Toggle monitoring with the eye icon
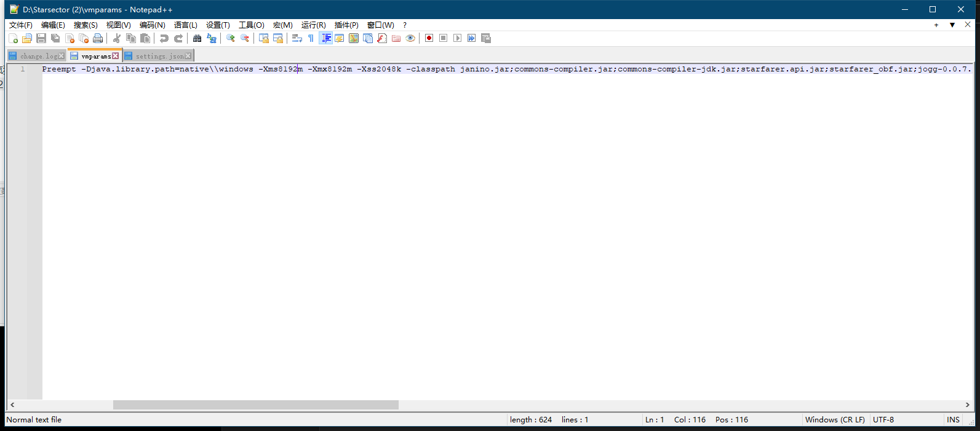 pos(410,38)
